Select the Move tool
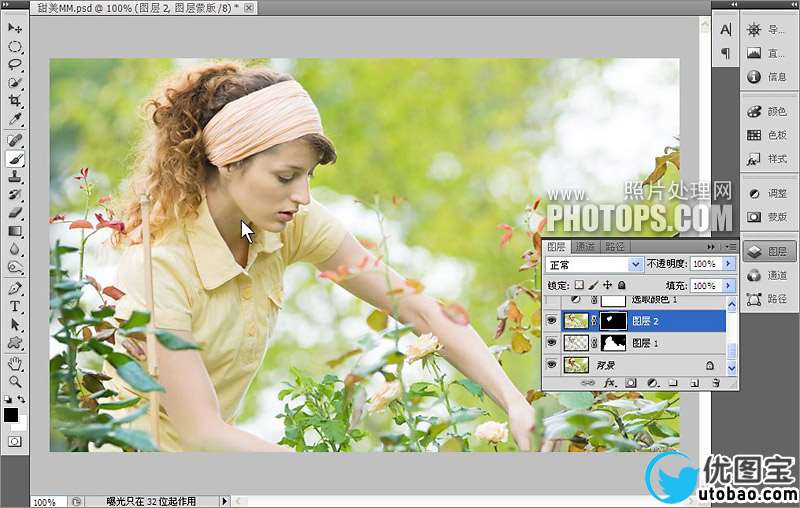The width and height of the screenshot is (800, 508). (x=15, y=28)
